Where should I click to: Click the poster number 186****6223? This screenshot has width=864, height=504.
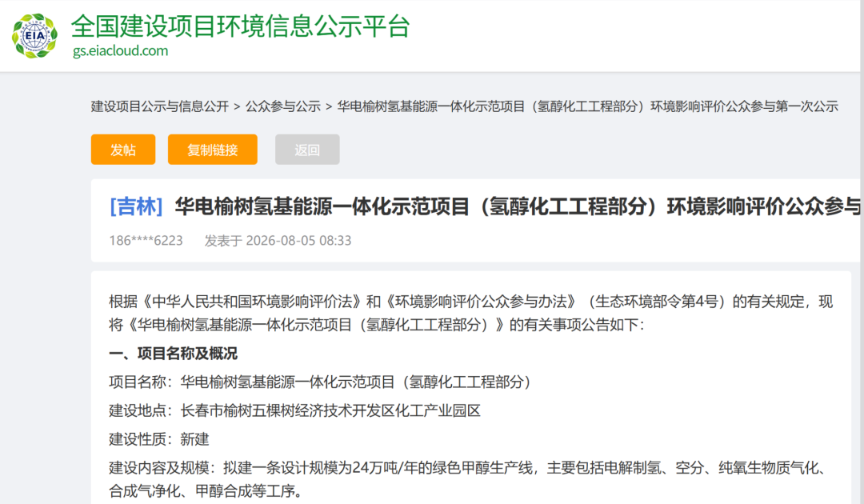click(x=146, y=241)
